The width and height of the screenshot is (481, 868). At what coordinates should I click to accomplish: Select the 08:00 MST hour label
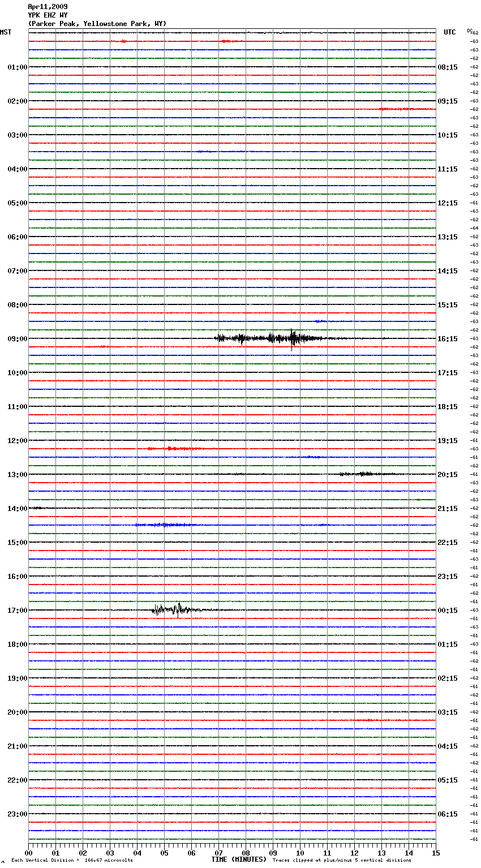pos(18,305)
